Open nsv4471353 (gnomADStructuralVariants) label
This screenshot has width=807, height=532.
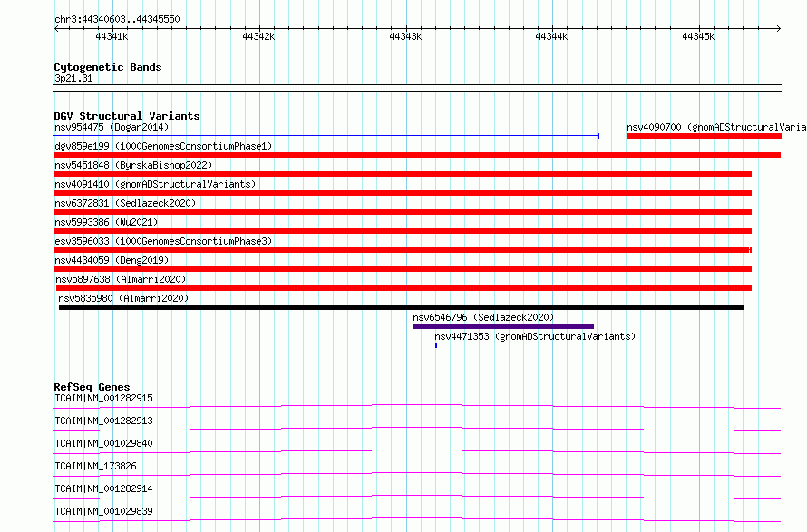point(535,336)
